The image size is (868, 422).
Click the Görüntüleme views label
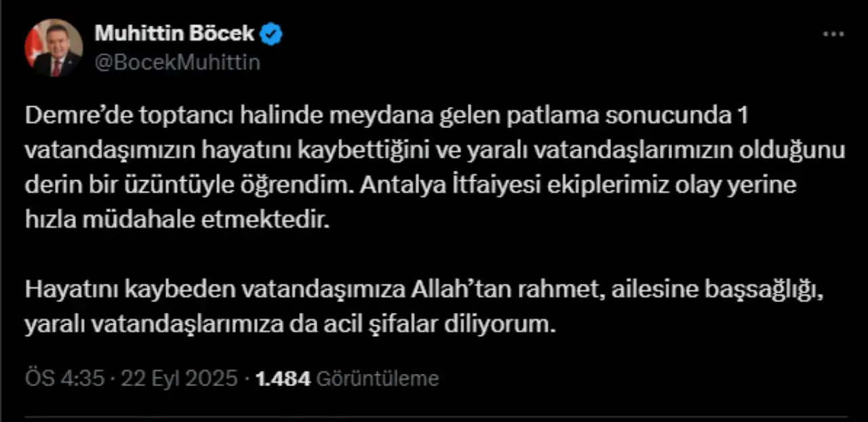[x=378, y=379]
